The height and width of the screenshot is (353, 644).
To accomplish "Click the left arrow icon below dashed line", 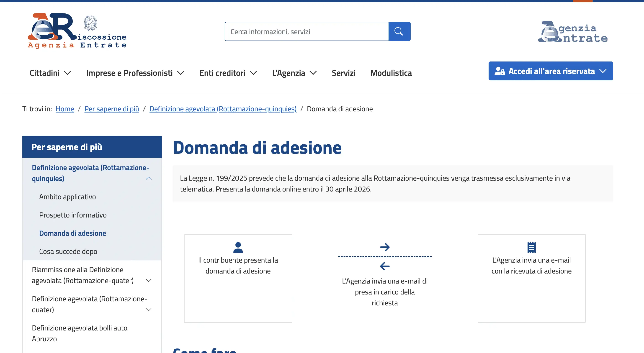I will coord(384,266).
